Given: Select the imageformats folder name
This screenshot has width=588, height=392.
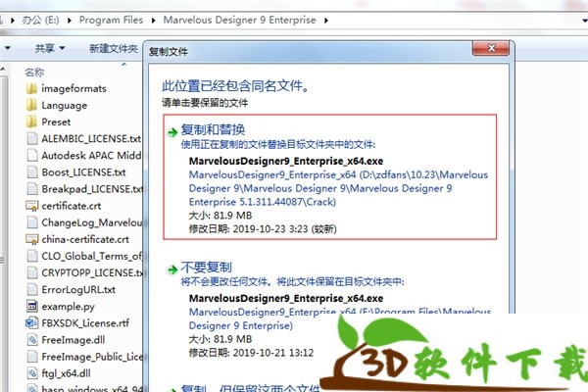Looking at the screenshot, I should (73, 88).
